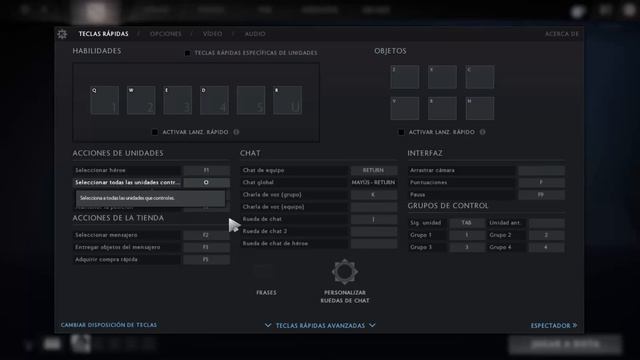Viewport: 640px width, 360px height.
Task: Select the B item slot under Objetos
Action: tap(442, 108)
